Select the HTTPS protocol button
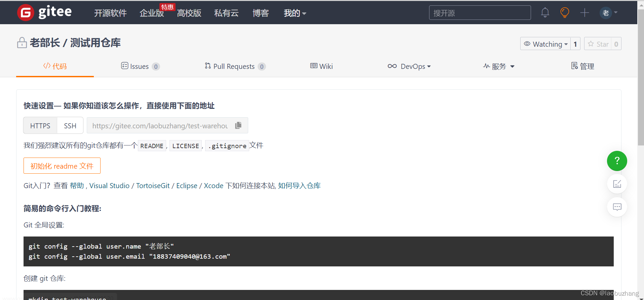The width and height of the screenshot is (644, 300). [40, 125]
